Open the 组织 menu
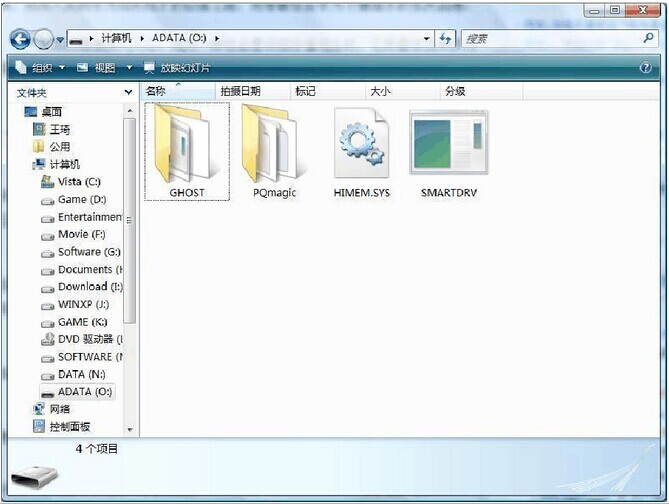This screenshot has width=669, height=504. pos(40,67)
